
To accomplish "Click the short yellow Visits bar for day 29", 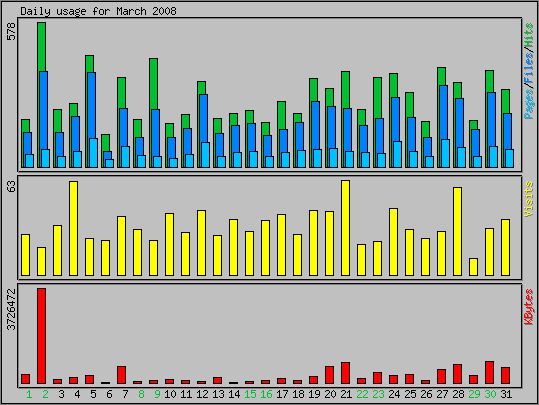I will 473,267.
